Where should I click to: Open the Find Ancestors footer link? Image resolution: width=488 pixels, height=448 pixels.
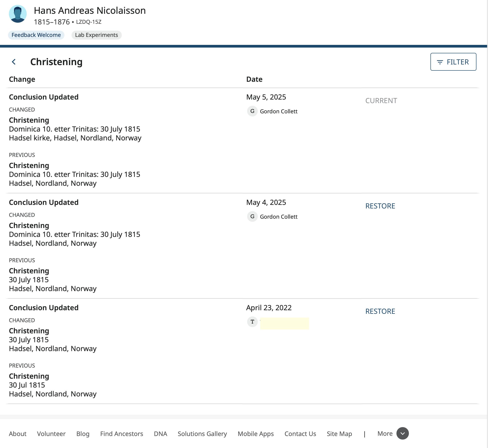coord(122,434)
